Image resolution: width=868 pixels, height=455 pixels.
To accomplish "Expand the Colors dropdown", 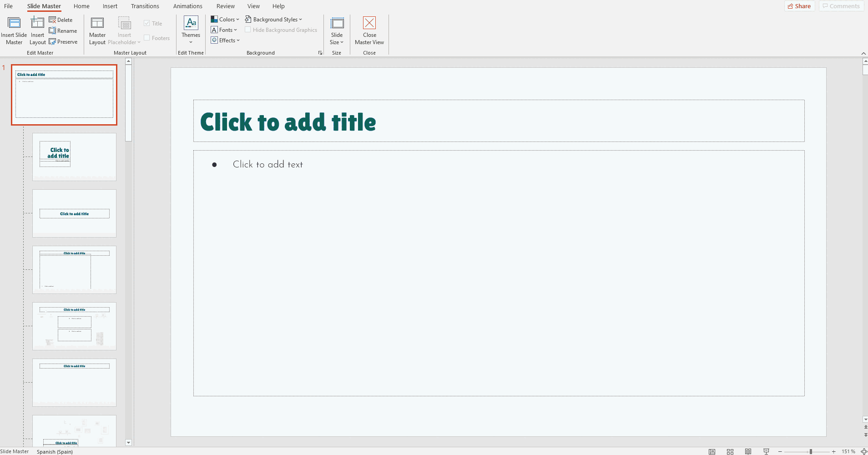I will pyautogui.click(x=225, y=20).
